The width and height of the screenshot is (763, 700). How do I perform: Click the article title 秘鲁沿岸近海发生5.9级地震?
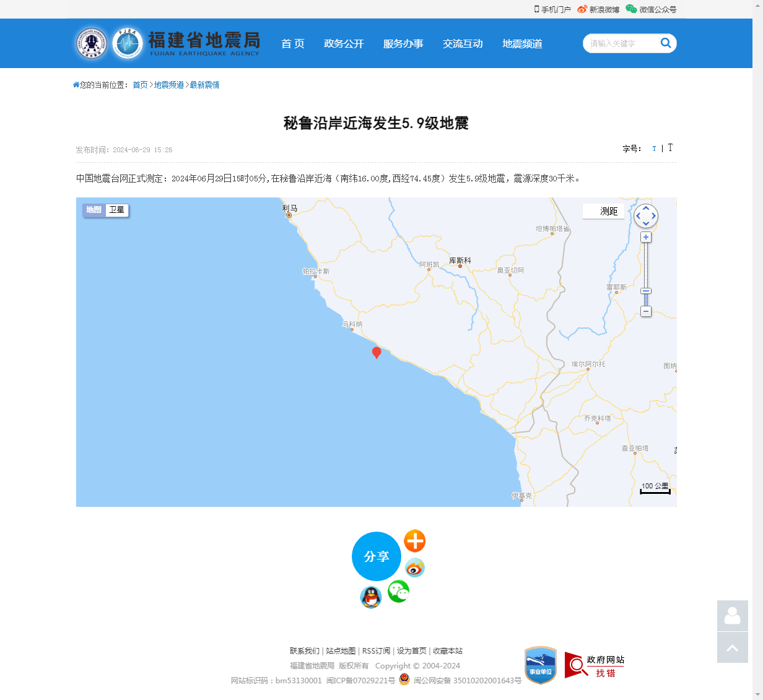click(376, 123)
